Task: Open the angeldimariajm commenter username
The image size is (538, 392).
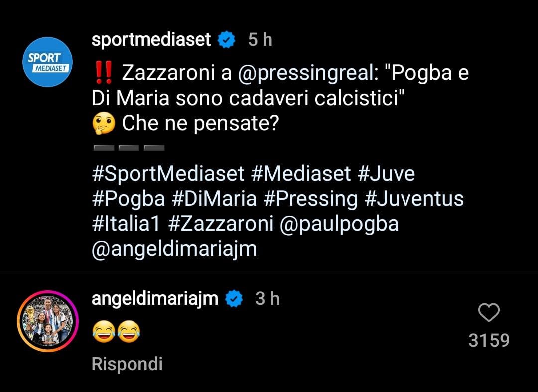Action: 155,299
